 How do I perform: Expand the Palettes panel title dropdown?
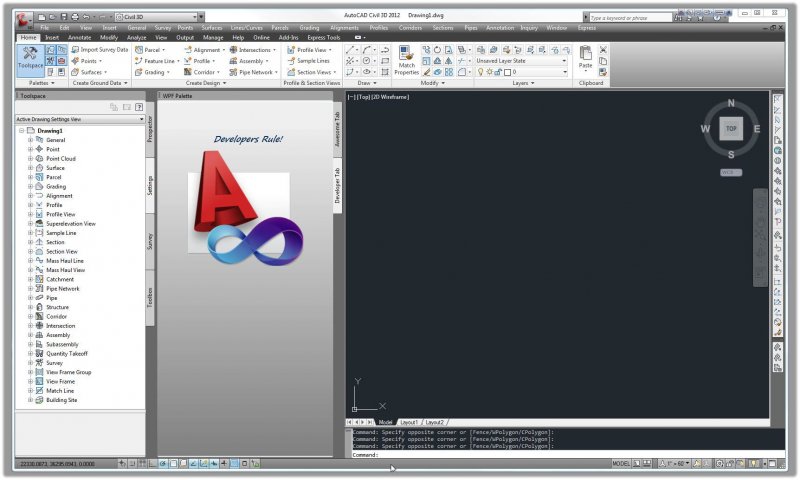(x=41, y=83)
